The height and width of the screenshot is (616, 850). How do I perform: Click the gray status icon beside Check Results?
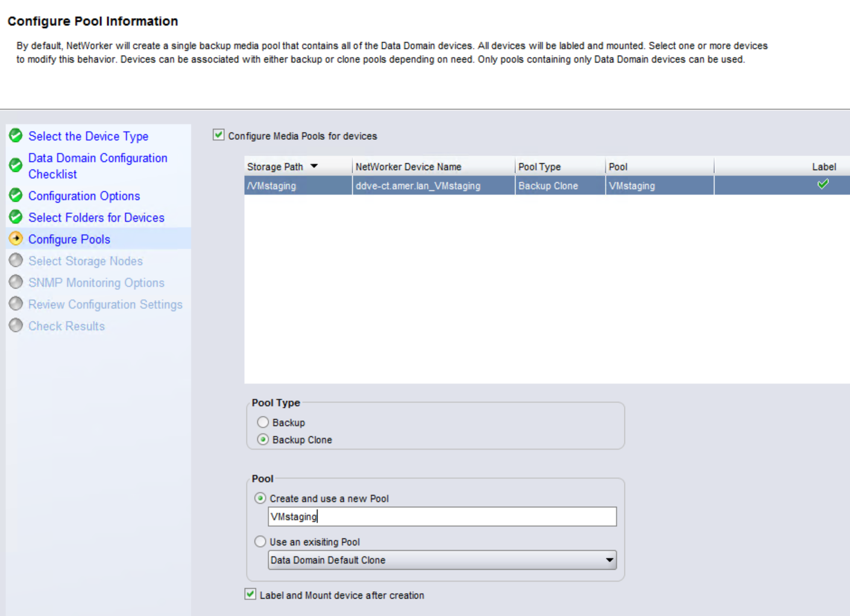pyautogui.click(x=16, y=325)
